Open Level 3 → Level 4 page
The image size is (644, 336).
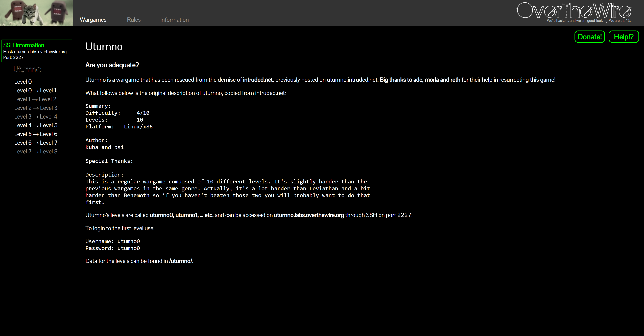pyautogui.click(x=36, y=117)
